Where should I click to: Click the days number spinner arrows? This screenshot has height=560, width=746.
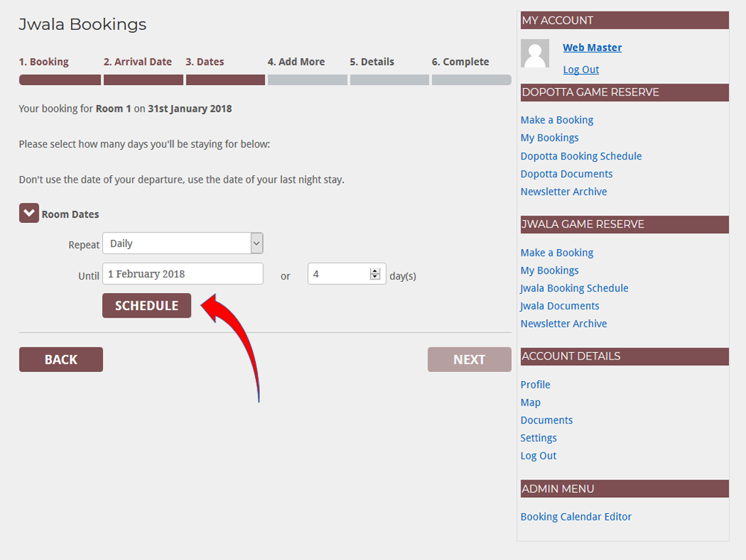coord(374,274)
